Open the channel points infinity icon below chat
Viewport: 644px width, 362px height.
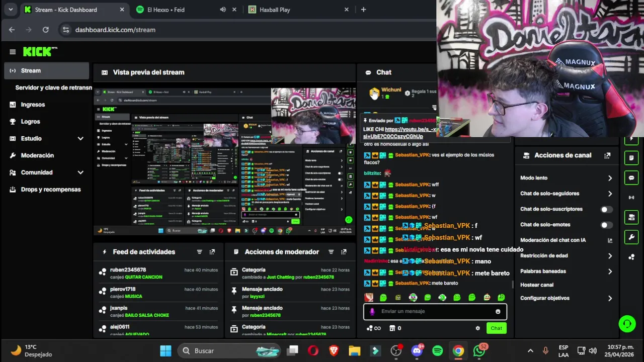point(373,328)
